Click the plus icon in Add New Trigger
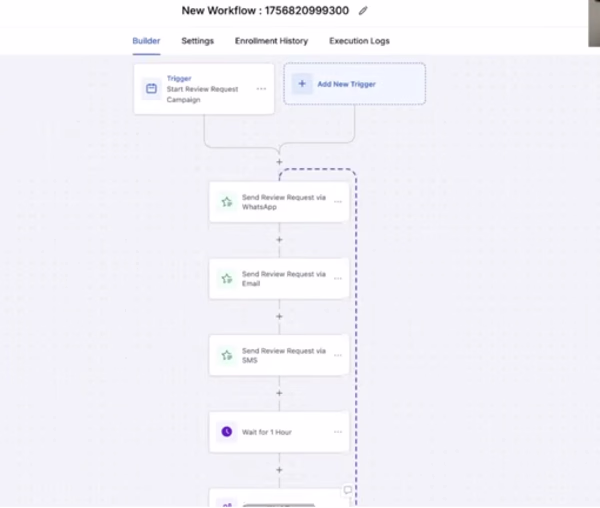The image size is (600, 508). tap(302, 84)
